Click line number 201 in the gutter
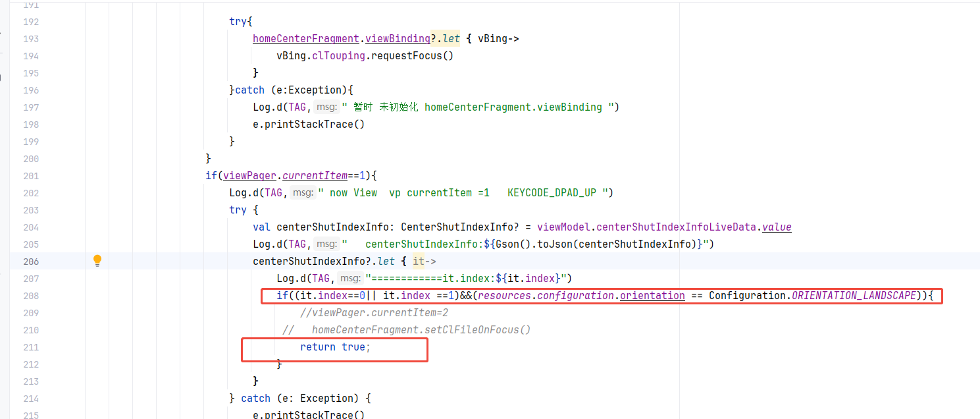980x419 pixels. [x=31, y=176]
